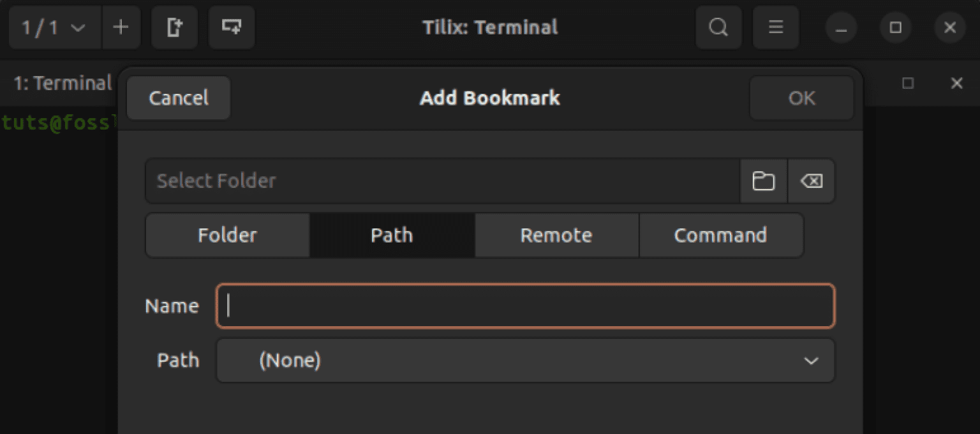Focus the Name input field
Image resolution: width=980 pixels, height=434 pixels.
(525, 306)
